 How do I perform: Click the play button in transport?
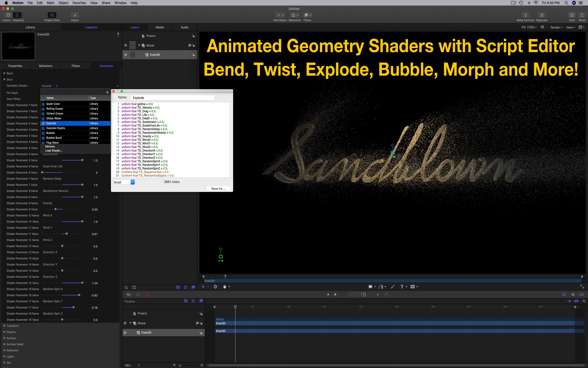[335, 294]
